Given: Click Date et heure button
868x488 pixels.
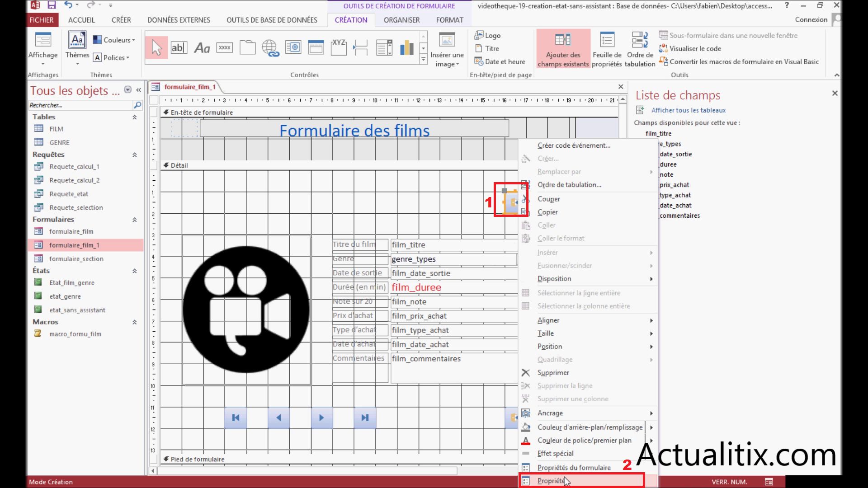Looking at the screenshot, I should (500, 61).
